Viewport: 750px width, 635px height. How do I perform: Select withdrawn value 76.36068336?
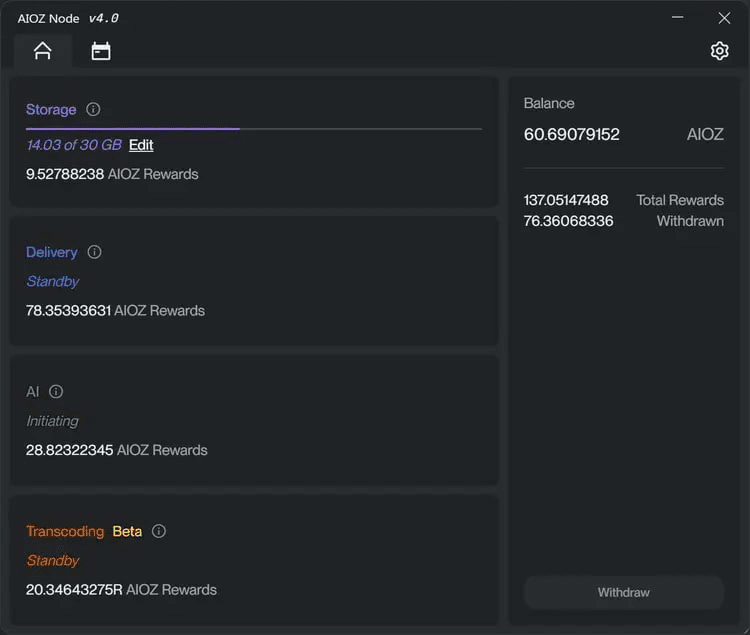click(x=568, y=221)
